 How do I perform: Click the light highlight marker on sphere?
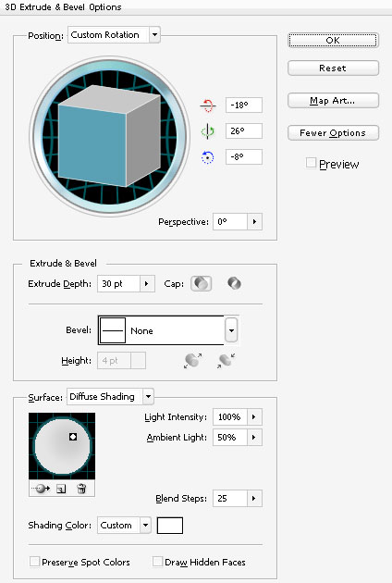[x=73, y=437]
